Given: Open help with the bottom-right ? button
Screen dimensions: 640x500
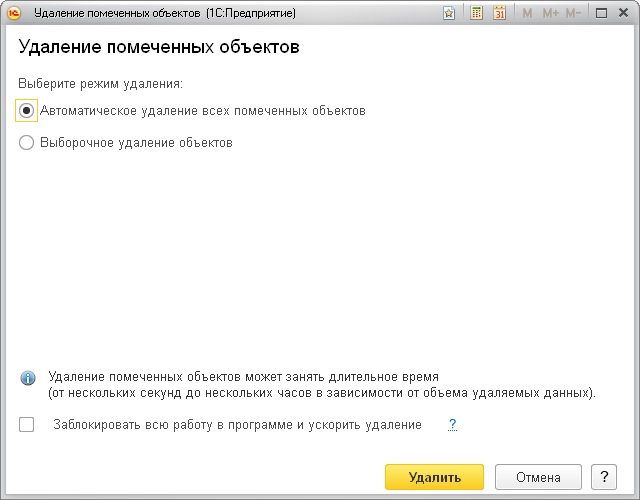Looking at the screenshot, I should (x=603, y=477).
